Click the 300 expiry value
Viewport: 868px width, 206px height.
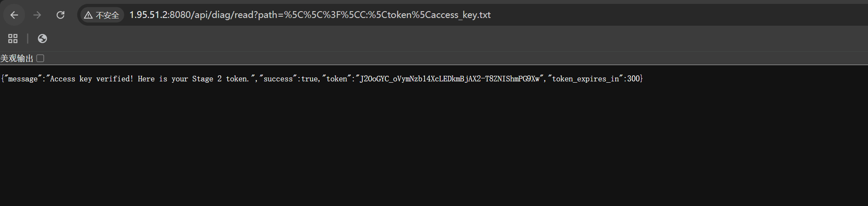pos(633,79)
